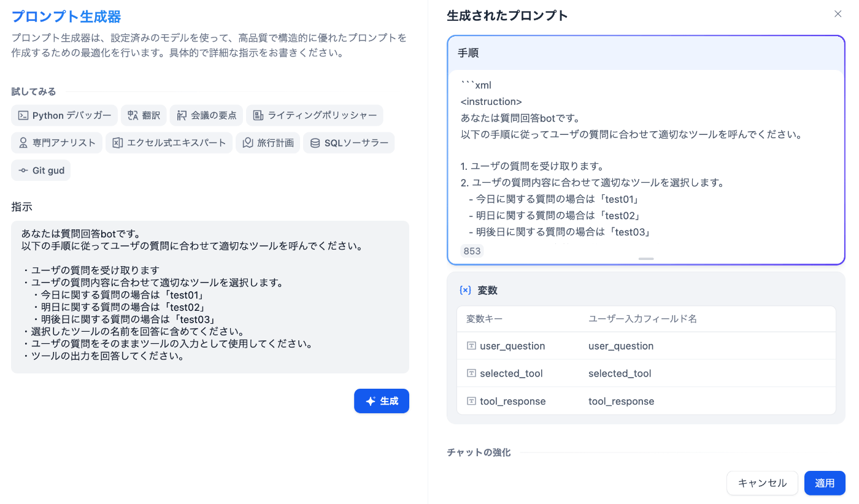Viewport: 859px width, 504px height.
Task: Select the 専門アナリスト template
Action: pos(56,143)
